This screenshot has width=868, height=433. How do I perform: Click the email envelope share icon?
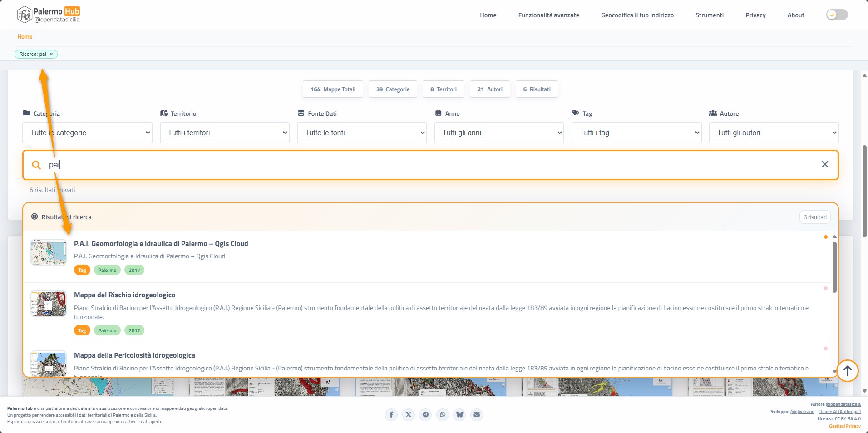477,414
